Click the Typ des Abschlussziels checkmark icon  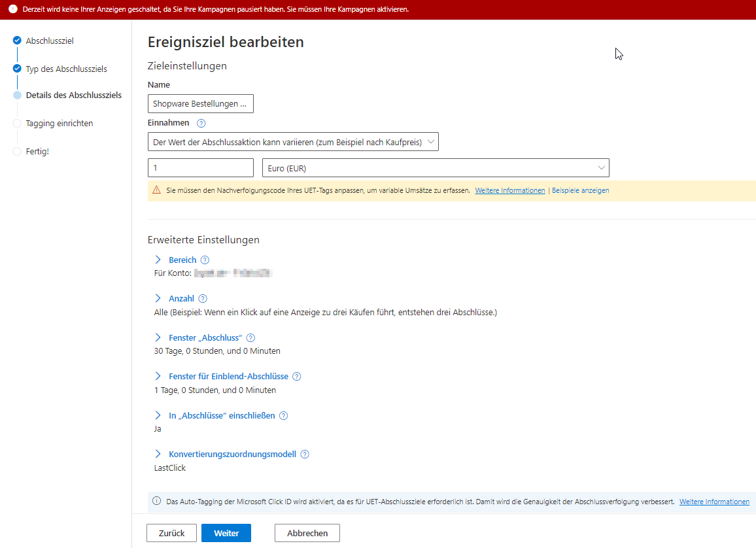pos(17,69)
